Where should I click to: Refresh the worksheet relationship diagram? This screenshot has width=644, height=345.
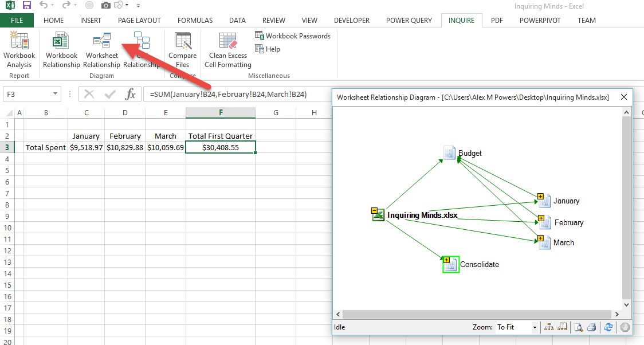coord(608,327)
